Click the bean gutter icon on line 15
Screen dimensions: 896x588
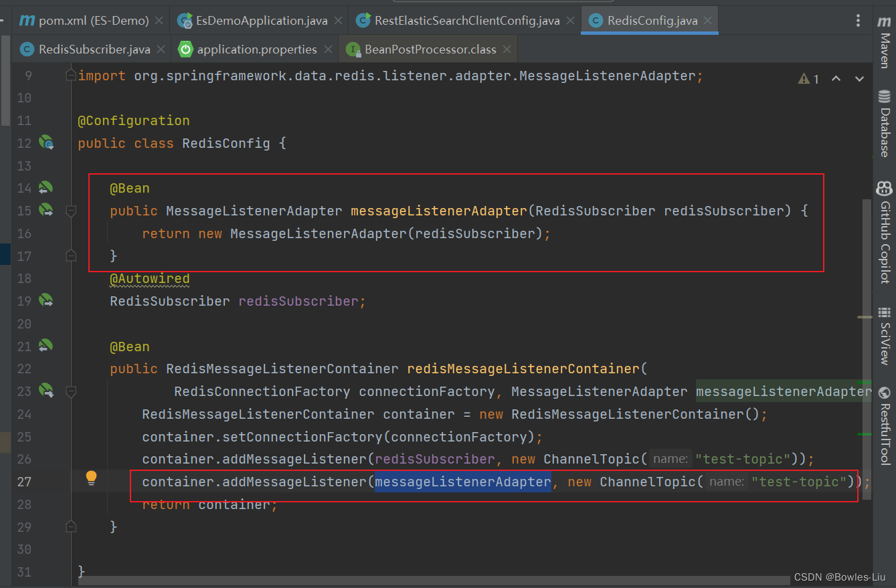pyautogui.click(x=46, y=210)
